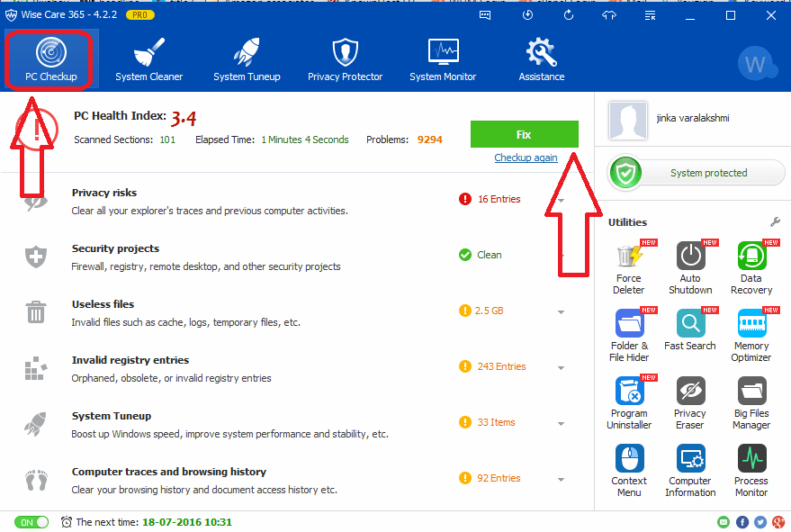Viewport: 791px width, 532px height.
Task: Open the Twitter icon in status bar
Action: tap(760, 522)
